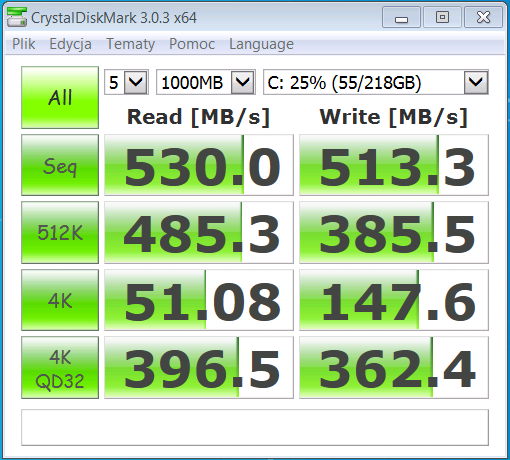Select the 4K read result 51.08

tap(199, 300)
